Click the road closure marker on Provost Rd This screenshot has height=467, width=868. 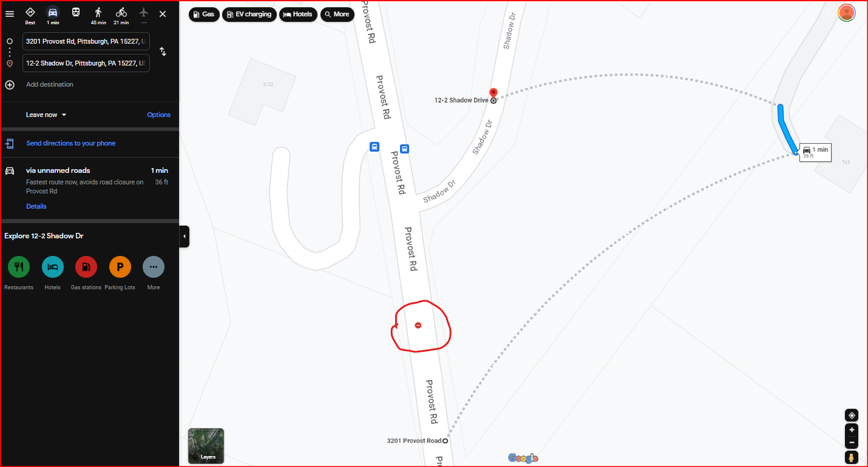coord(418,326)
